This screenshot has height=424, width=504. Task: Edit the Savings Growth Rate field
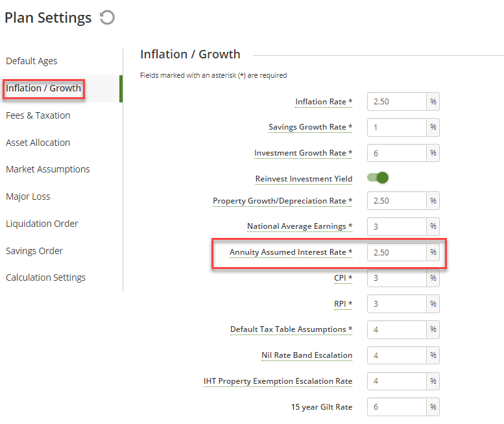pyautogui.click(x=396, y=127)
